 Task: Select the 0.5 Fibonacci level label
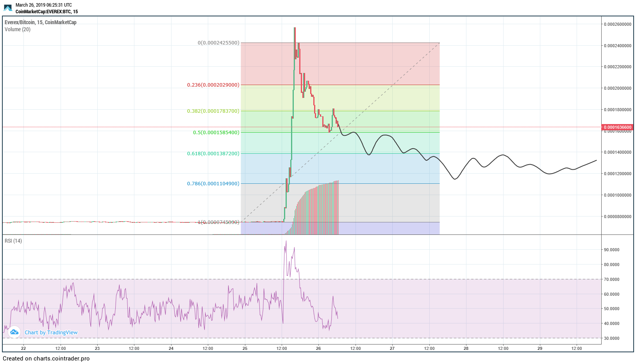(216, 132)
